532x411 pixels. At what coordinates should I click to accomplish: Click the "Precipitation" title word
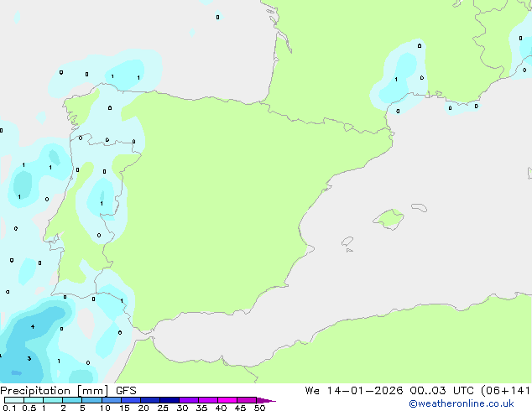(x=35, y=391)
